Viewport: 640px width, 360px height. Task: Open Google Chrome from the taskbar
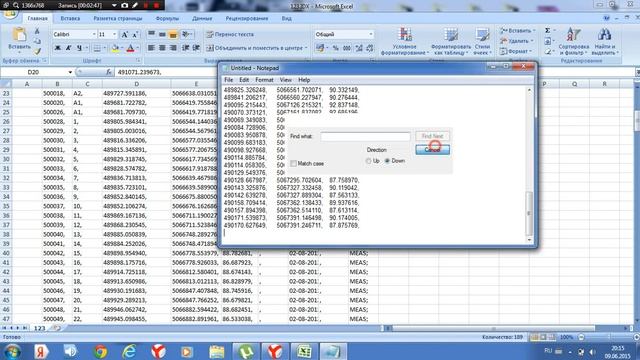pyautogui.click(x=100, y=351)
